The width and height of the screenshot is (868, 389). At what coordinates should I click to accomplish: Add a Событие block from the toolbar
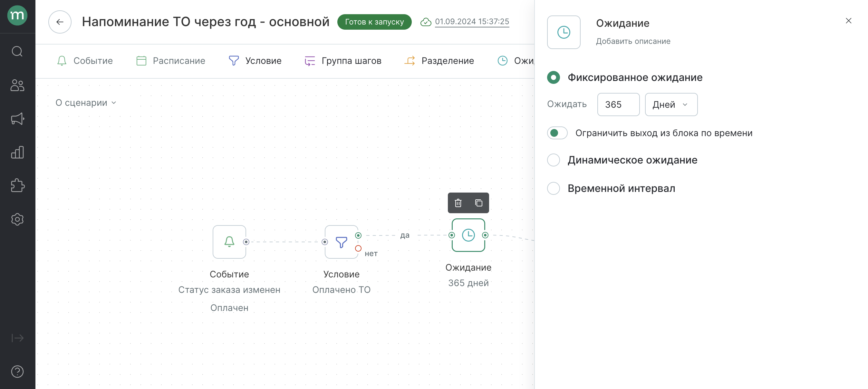(85, 61)
